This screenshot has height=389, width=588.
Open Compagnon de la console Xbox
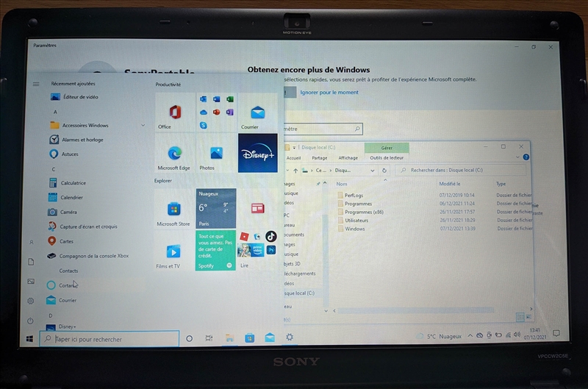(x=87, y=256)
